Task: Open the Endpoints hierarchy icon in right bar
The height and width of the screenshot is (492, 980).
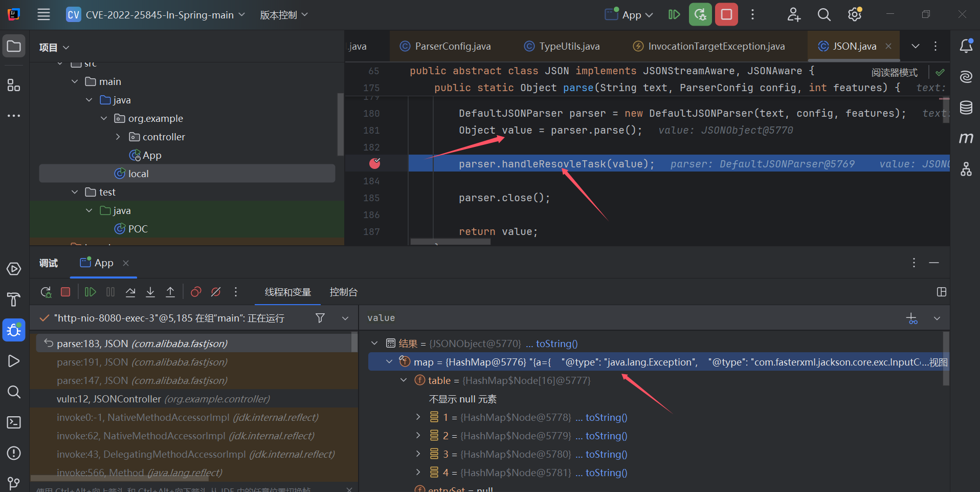Action: [966, 169]
